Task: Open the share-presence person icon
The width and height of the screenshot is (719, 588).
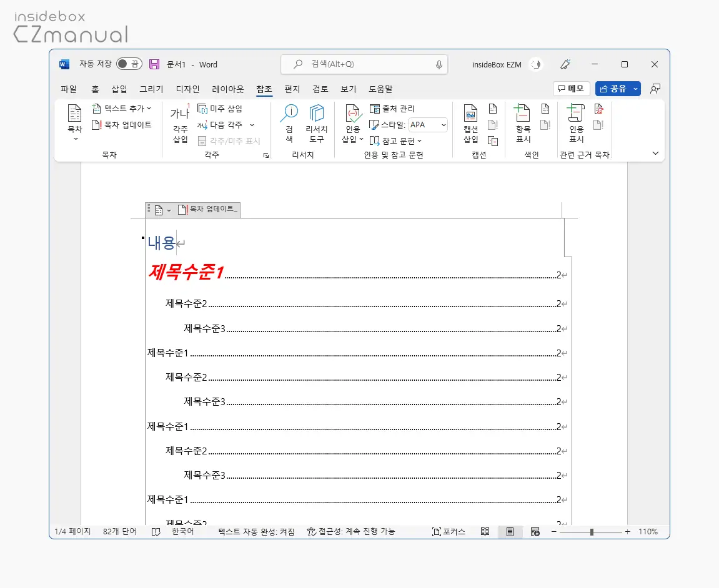Action: pyautogui.click(x=655, y=89)
